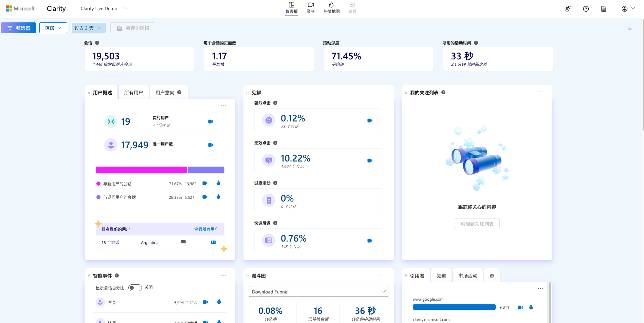Click magenta new-users segment of bar
The height and width of the screenshot is (323, 644).
tap(142, 170)
